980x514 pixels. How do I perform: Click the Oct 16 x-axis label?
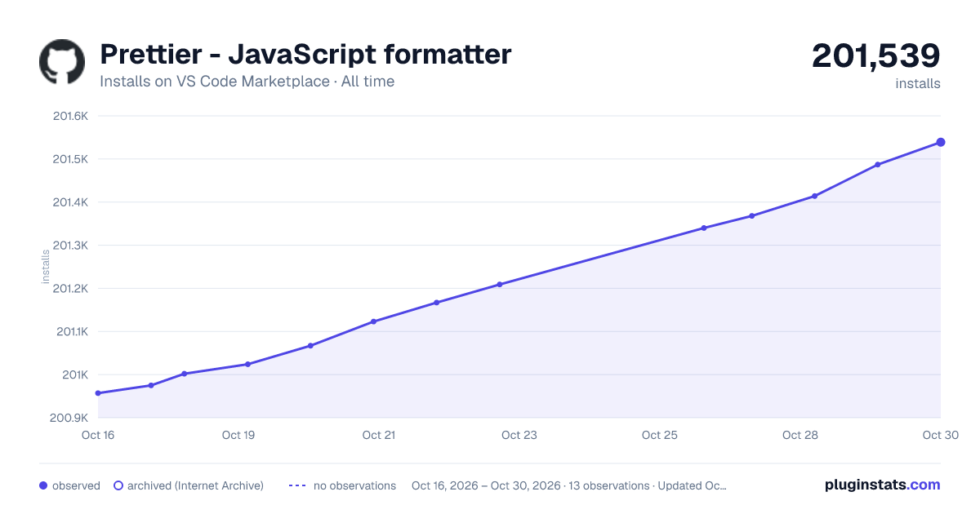coord(98,435)
